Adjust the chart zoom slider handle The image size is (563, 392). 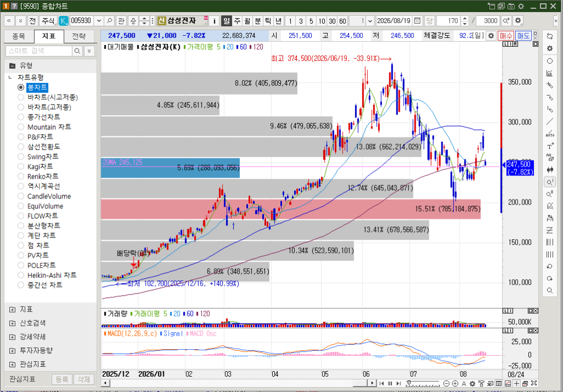[409, 383]
